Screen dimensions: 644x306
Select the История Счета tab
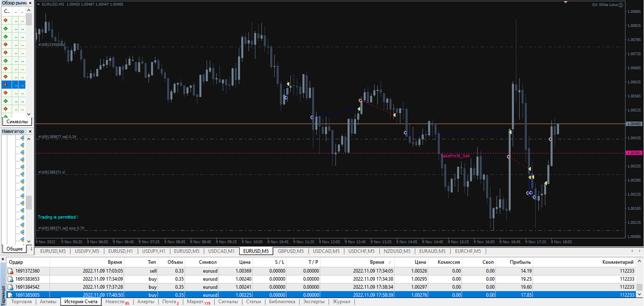coord(81,302)
